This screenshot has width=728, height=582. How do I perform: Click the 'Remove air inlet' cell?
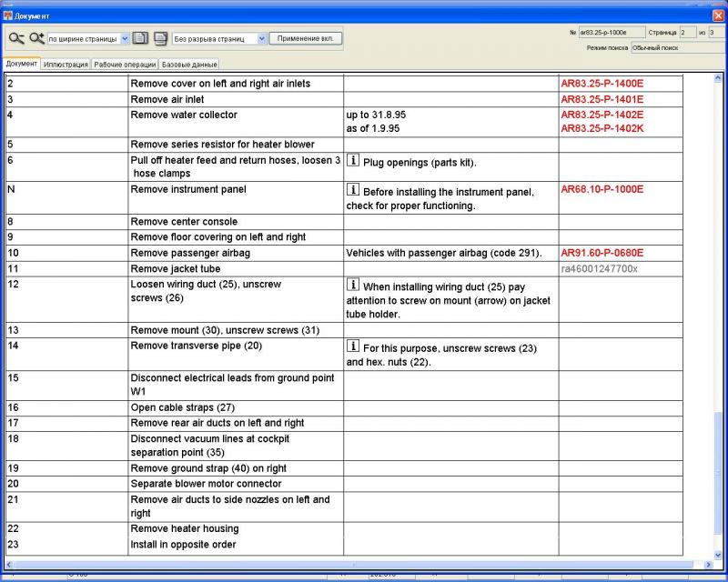tap(236, 99)
